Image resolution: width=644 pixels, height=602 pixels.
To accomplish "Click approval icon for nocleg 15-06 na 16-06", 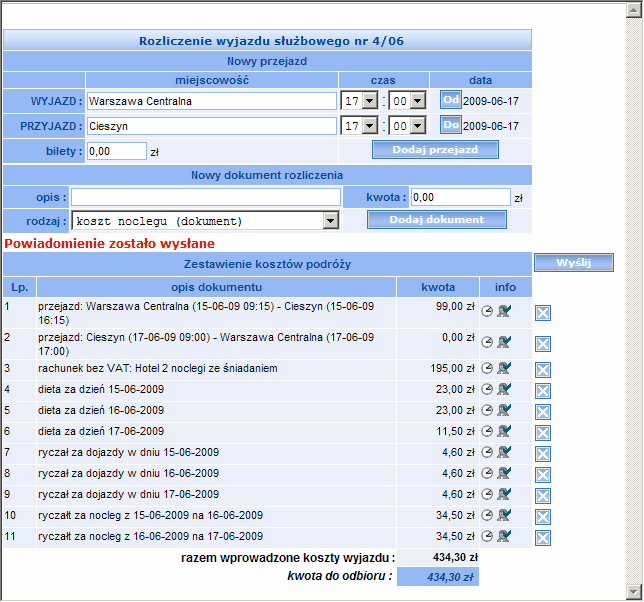I will [x=504, y=515].
